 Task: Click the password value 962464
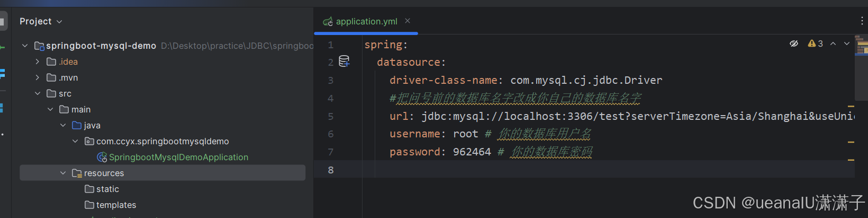click(472, 152)
